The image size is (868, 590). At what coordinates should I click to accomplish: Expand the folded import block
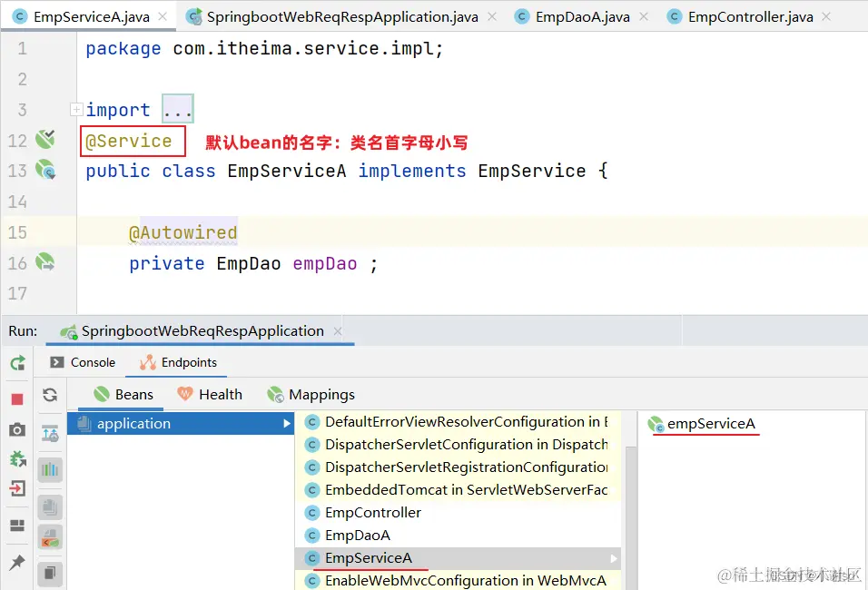click(x=76, y=110)
